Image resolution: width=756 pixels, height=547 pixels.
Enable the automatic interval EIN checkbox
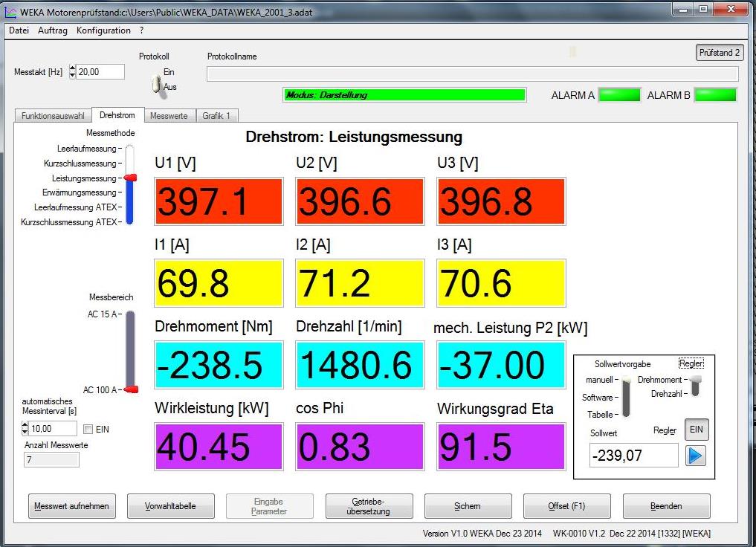(88, 430)
